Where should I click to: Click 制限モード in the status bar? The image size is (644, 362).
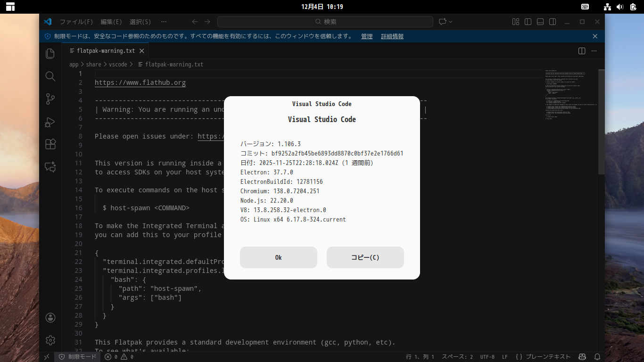[x=78, y=357]
